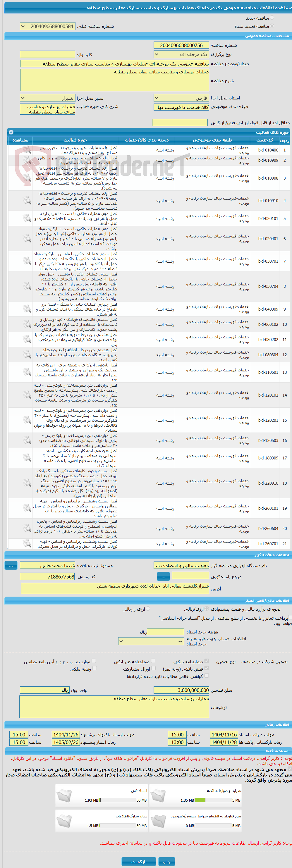Open view icon for row bld-260604
The width and height of the screenshot is (292, 868).
(27, 528)
